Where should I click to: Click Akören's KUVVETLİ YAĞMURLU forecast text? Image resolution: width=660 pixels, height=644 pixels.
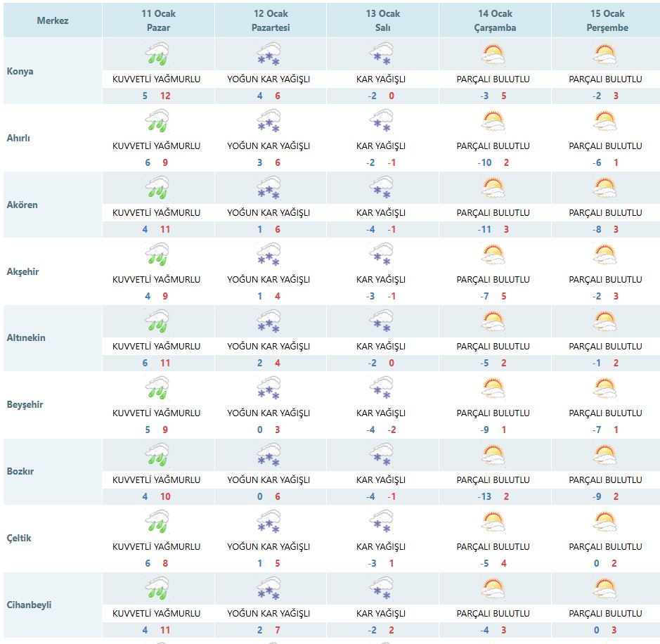(157, 213)
